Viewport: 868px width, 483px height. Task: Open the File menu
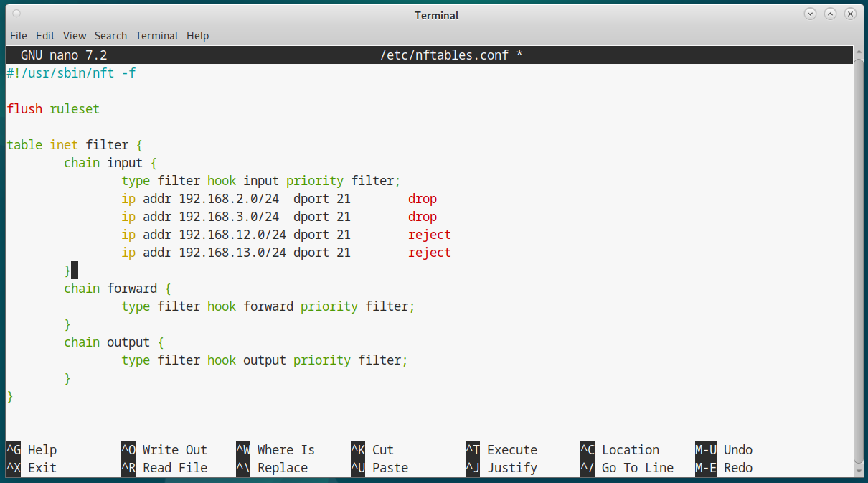click(x=18, y=36)
